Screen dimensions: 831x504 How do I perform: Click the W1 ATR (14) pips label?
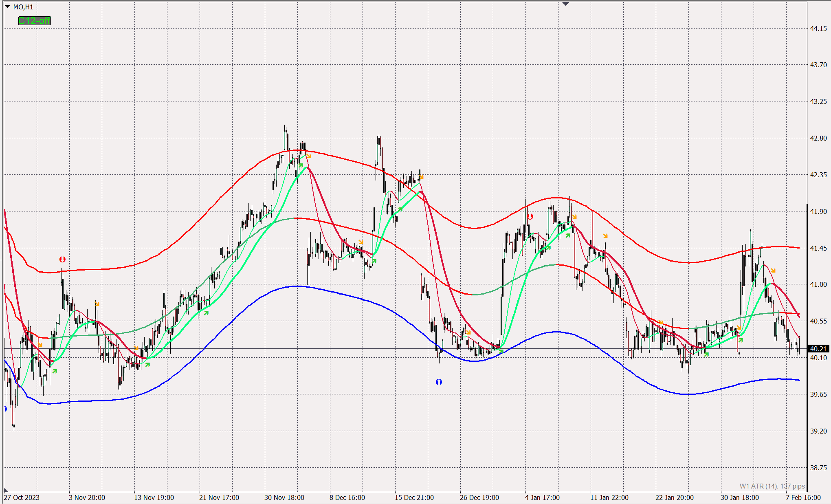[x=772, y=486]
